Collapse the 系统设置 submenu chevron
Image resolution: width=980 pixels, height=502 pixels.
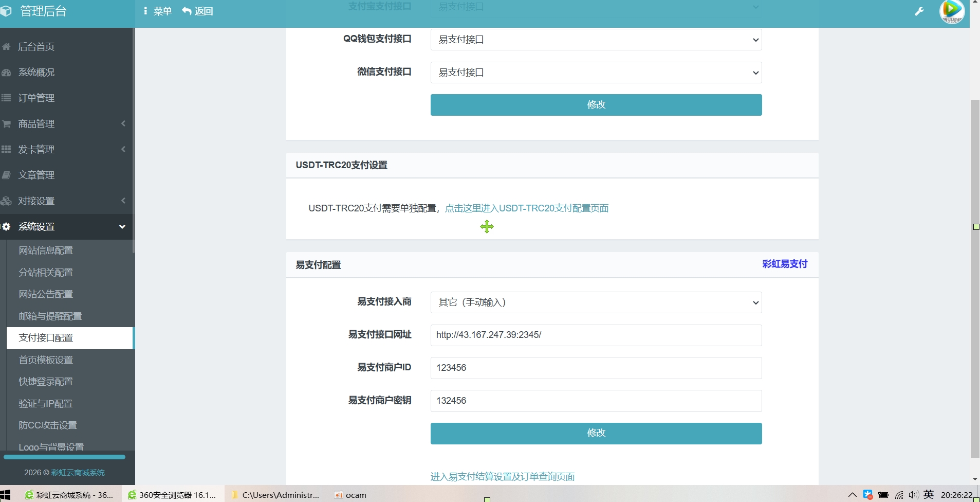[122, 227]
